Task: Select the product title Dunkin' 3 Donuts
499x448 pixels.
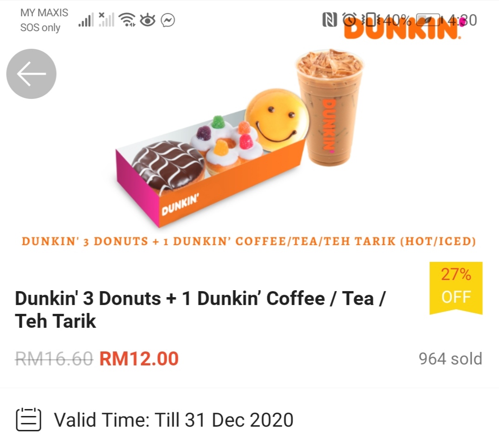Action: pos(200,310)
